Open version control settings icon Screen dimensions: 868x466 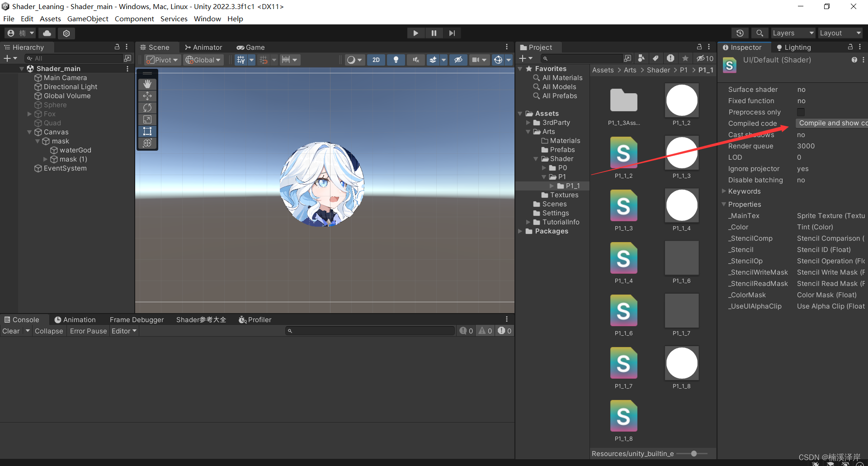tap(66, 33)
